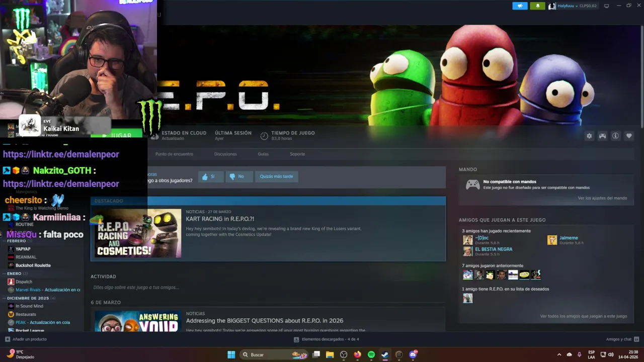Open Spotify from taskbar
Image resolution: width=644 pixels, height=362 pixels.
tap(371, 354)
